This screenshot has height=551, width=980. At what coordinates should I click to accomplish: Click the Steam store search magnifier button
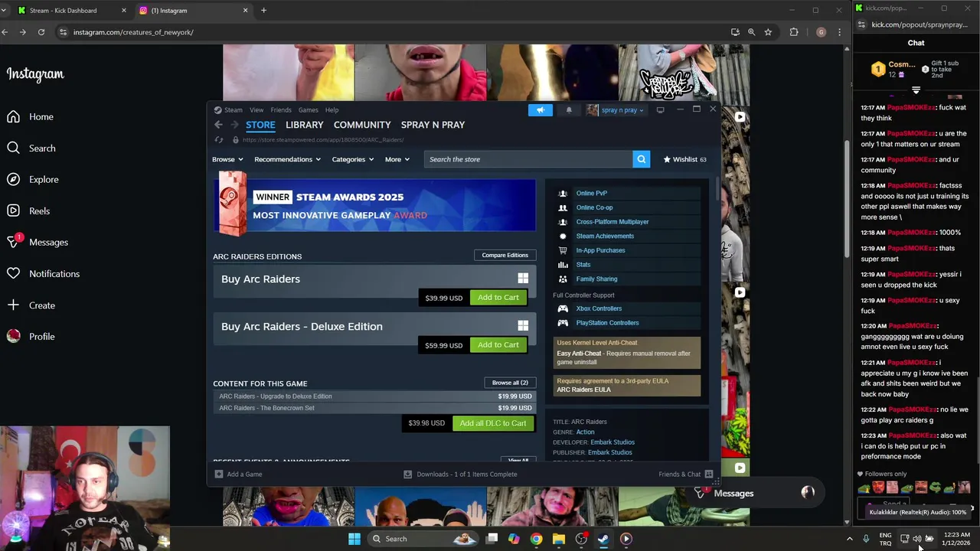(642, 159)
